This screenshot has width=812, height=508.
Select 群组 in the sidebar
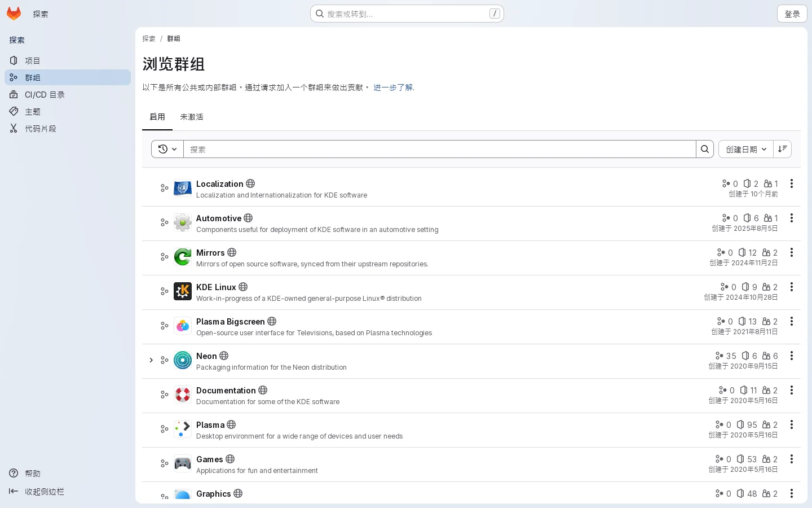point(68,77)
